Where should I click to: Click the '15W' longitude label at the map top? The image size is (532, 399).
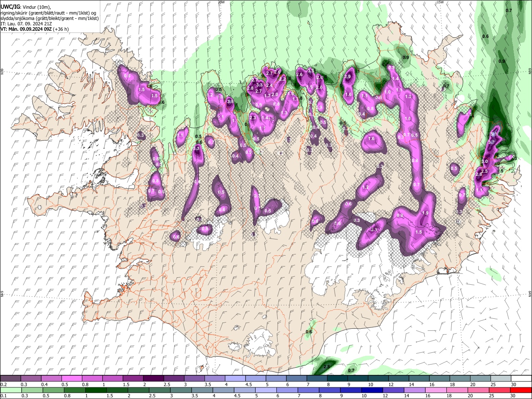pos(440,2)
